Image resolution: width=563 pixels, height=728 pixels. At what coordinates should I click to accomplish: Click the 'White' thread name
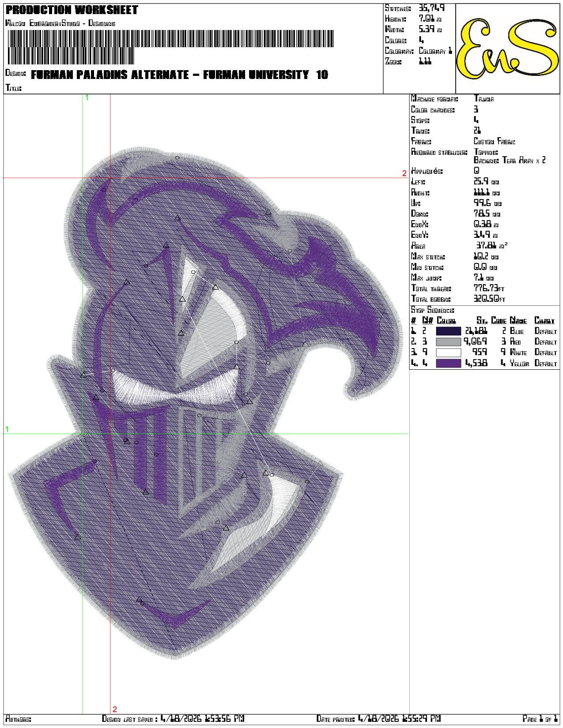[518, 353]
